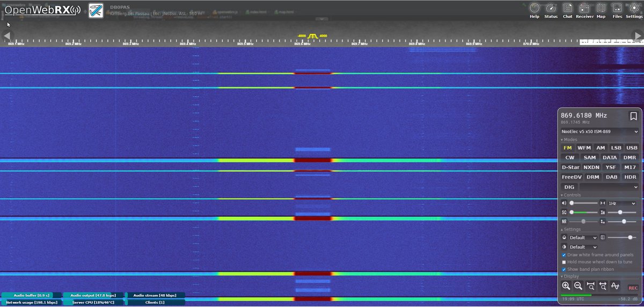This screenshot has width=644, height=307.
Task: Select NXDN mode
Action: click(591, 167)
